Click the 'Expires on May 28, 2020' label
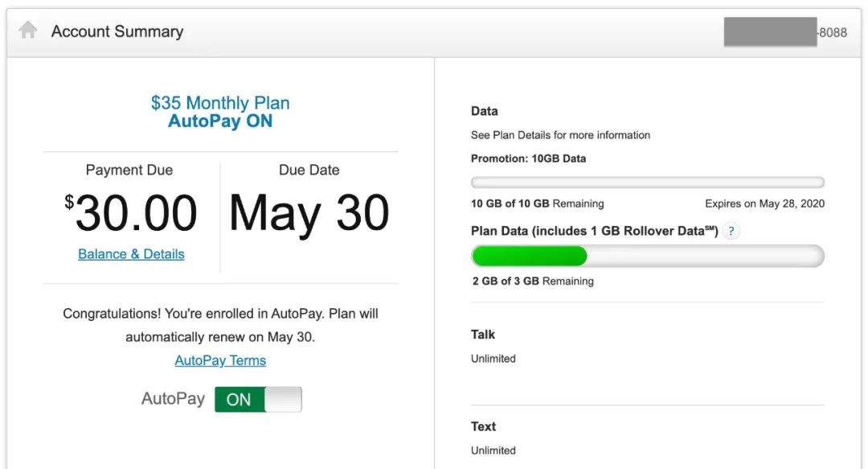 pos(764,204)
